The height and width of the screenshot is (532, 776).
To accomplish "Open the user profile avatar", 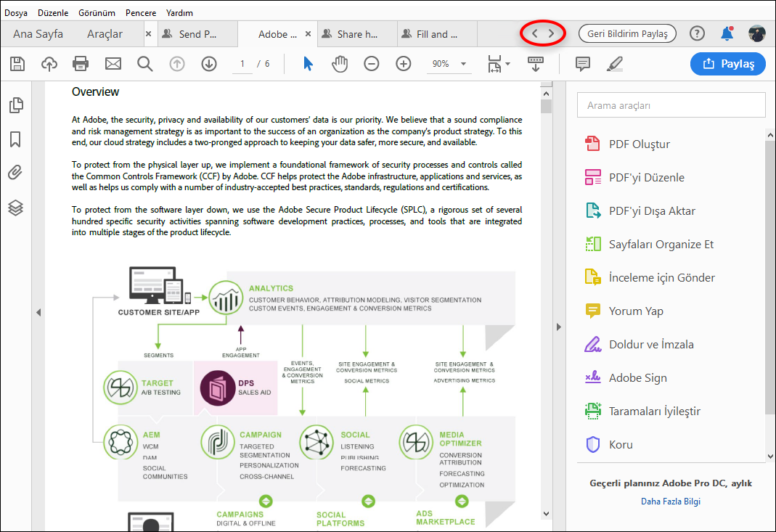I will click(756, 33).
